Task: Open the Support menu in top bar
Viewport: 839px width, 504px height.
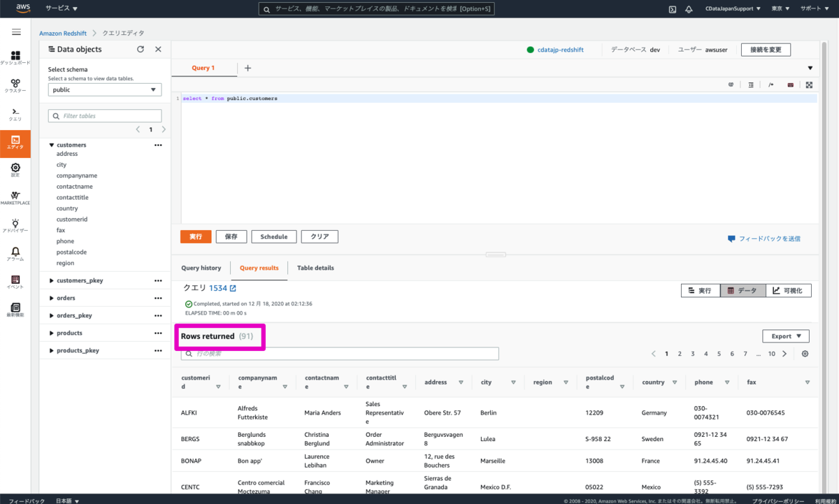Action: [814, 9]
